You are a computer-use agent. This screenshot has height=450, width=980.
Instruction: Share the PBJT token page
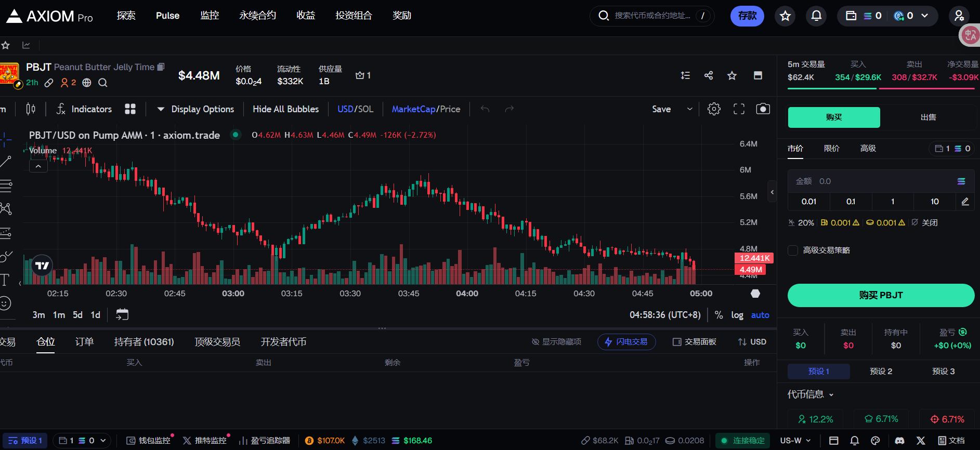(709, 75)
